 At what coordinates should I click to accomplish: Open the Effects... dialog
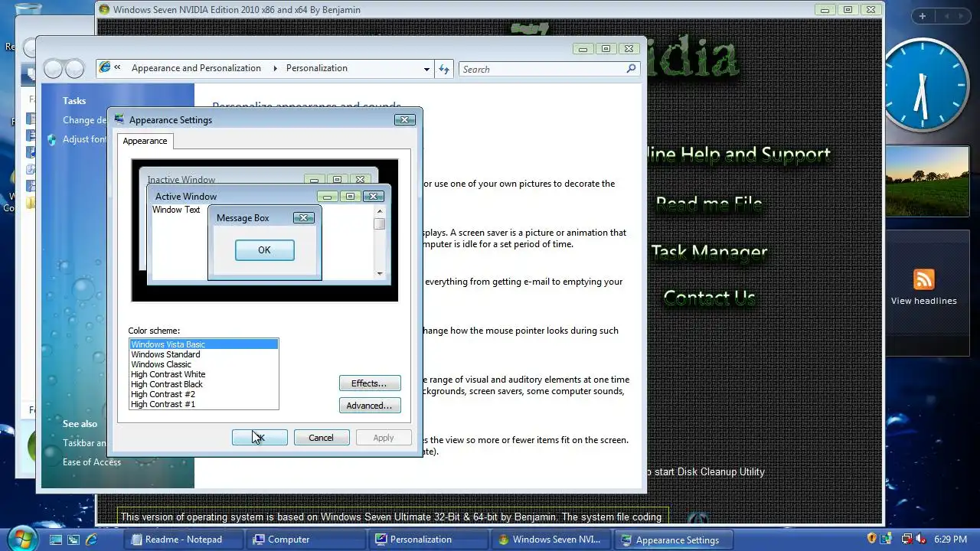tap(370, 383)
